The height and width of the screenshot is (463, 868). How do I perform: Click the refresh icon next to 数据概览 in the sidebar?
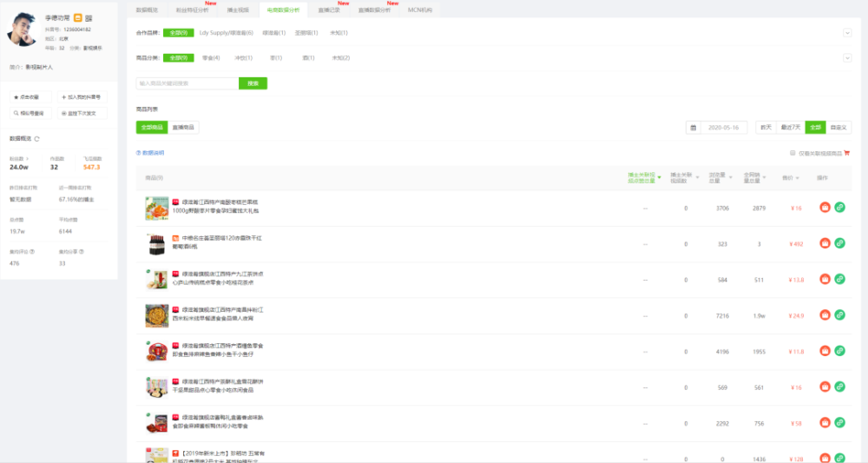click(37, 139)
